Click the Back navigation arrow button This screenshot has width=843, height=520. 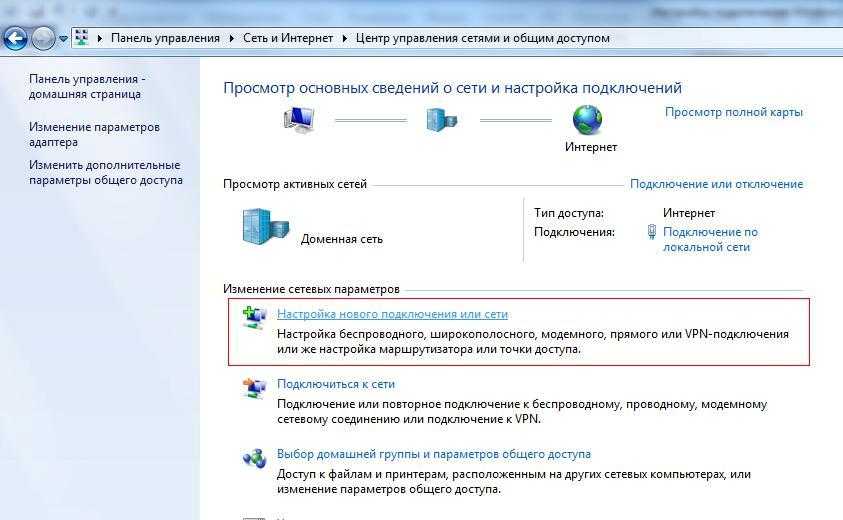[x=16, y=38]
